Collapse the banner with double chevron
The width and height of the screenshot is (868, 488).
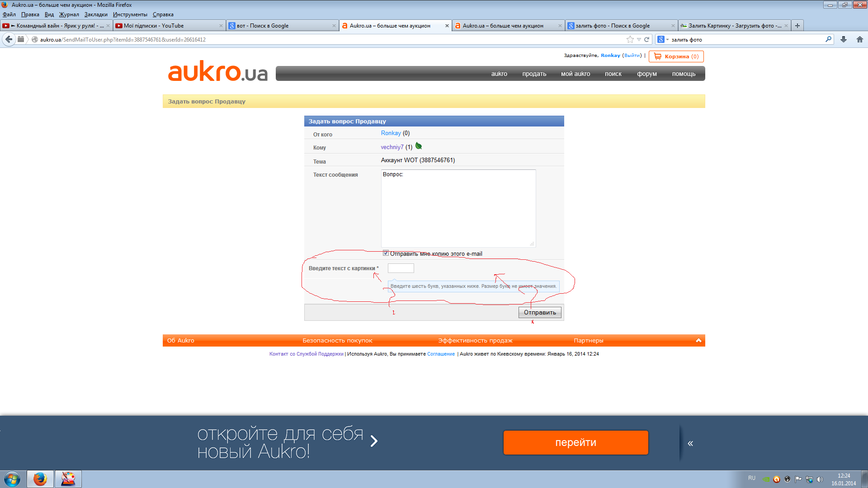coord(690,443)
